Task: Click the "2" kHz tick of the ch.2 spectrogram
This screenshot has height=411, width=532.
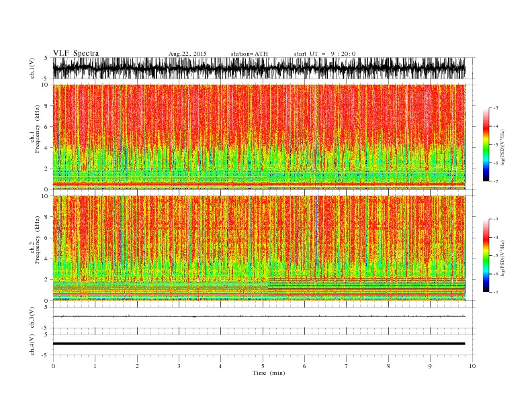Action: tap(47, 280)
